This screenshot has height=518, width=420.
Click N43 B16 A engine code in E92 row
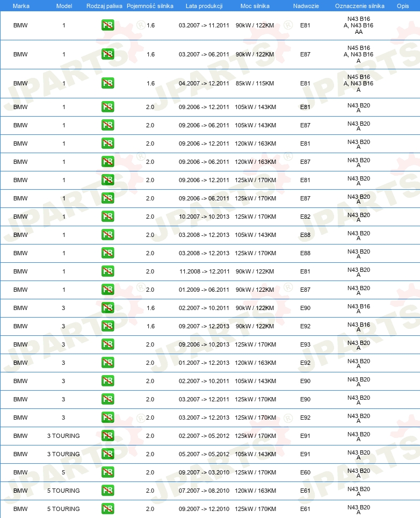point(359,327)
